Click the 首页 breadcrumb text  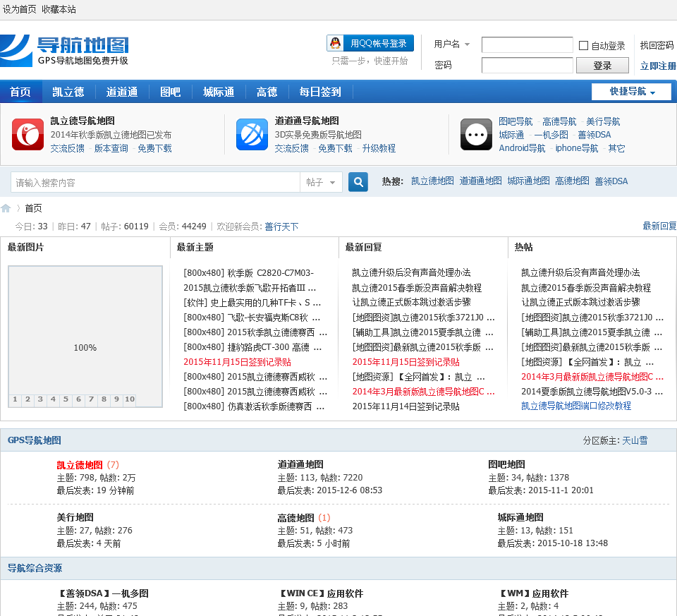coord(33,208)
